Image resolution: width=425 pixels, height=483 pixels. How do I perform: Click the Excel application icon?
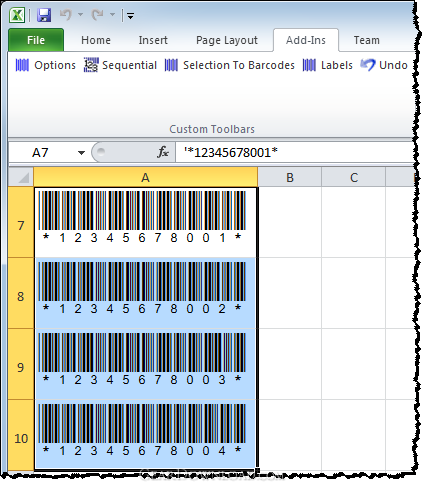tap(17, 15)
